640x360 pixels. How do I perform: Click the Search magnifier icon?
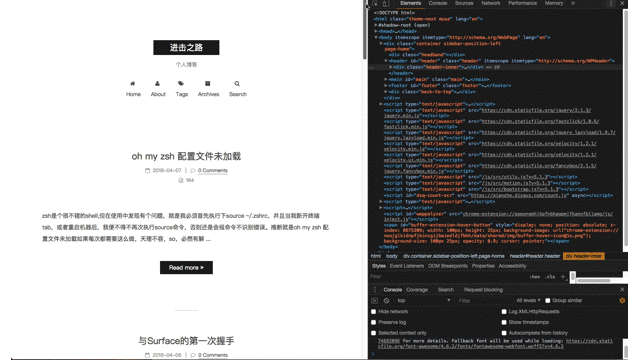(237, 84)
